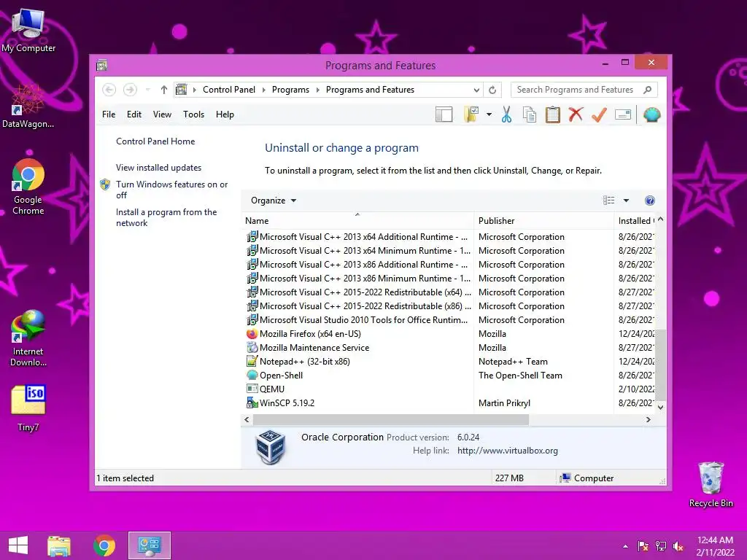
Task: Click the Programs breadcrumb in address bar
Action: [290, 90]
